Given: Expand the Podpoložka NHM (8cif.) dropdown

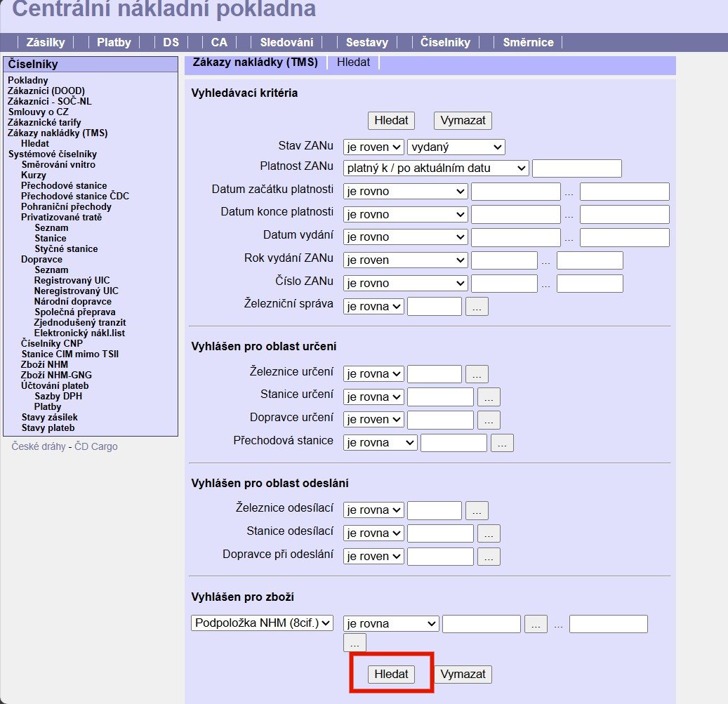Looking at the screenshot, I should [262, 623].
